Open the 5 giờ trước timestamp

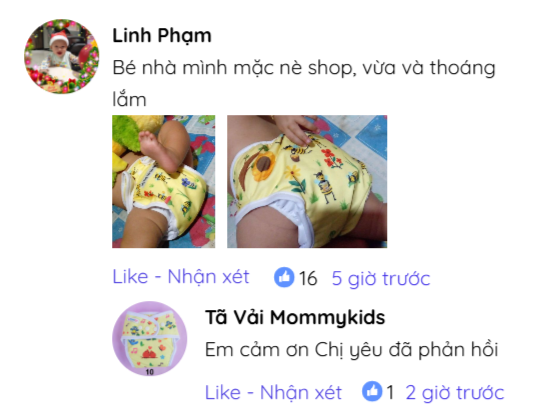click(x=381, y=278)
